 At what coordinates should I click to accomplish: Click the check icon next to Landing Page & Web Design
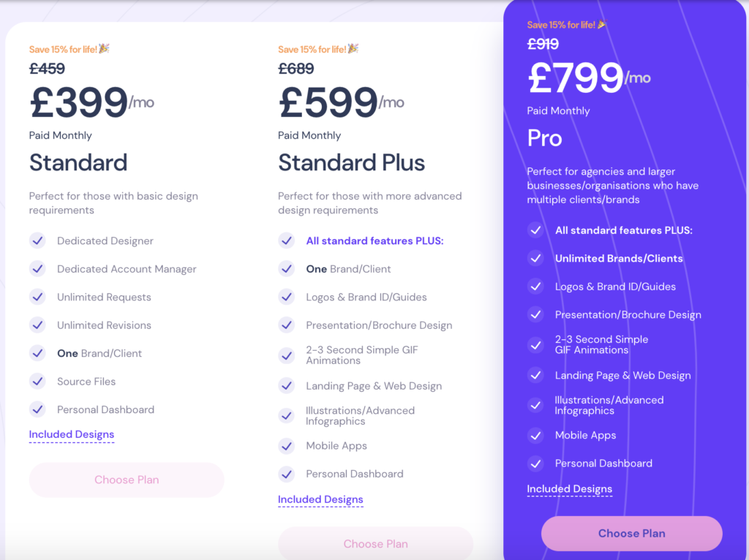pos(286,385)
